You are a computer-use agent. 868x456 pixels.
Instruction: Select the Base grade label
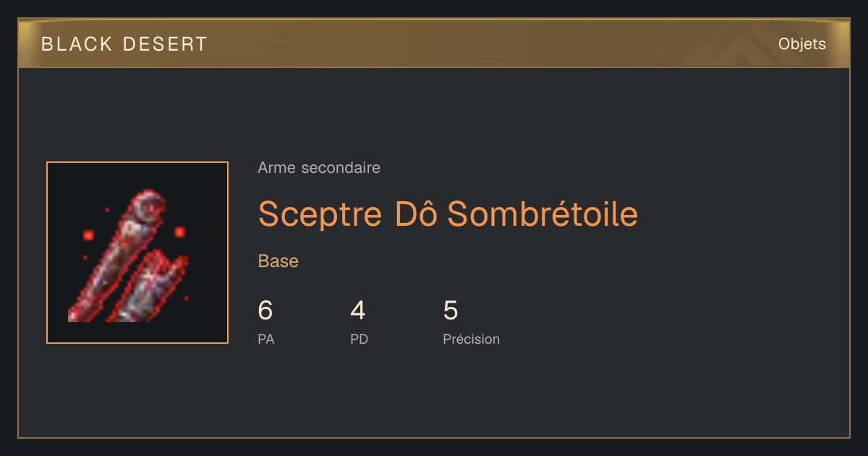pyautogui.click(x=278, y=261)
